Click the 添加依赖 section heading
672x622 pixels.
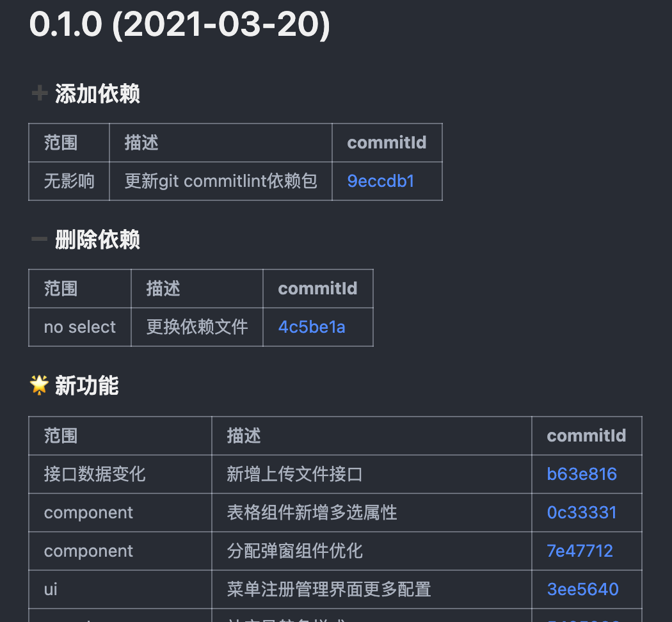(x=97, y=94)
